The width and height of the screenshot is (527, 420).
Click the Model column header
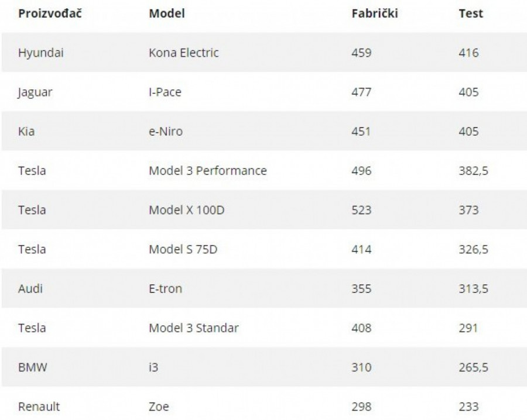166,13
